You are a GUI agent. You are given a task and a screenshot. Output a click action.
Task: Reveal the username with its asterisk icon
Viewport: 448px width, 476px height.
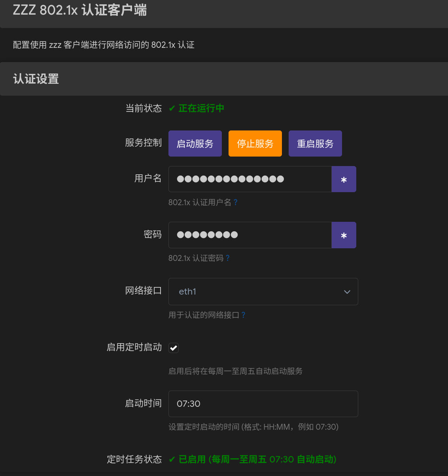[x=344, y=179]
